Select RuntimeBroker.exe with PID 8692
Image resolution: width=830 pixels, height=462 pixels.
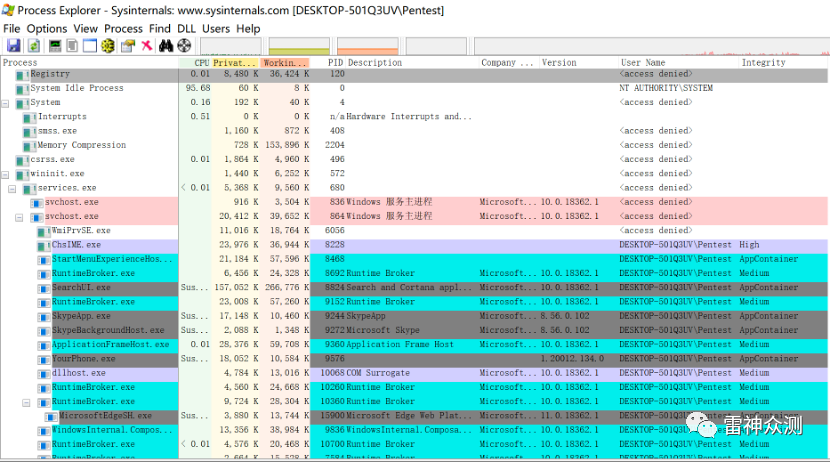[x=414, y=274]
